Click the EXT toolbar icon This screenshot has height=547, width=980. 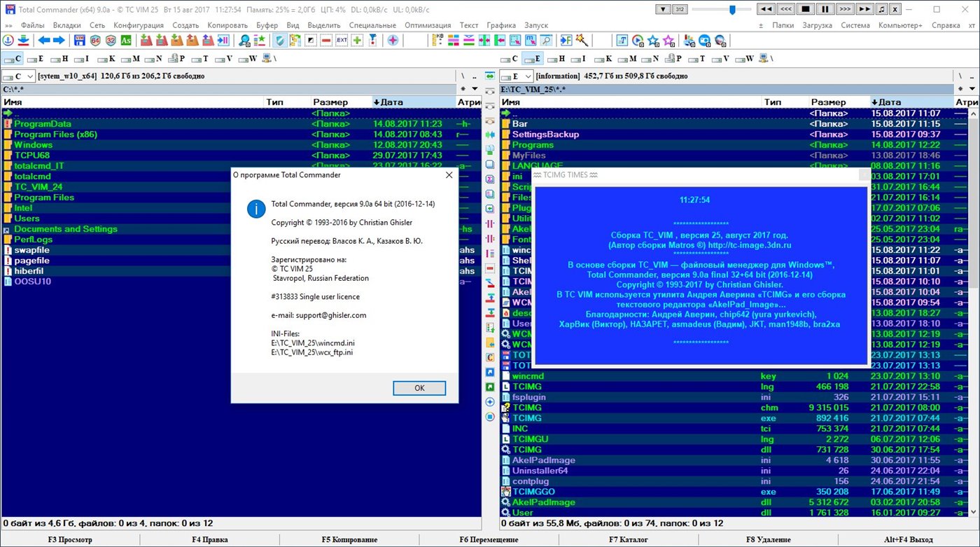coord(342,41)
